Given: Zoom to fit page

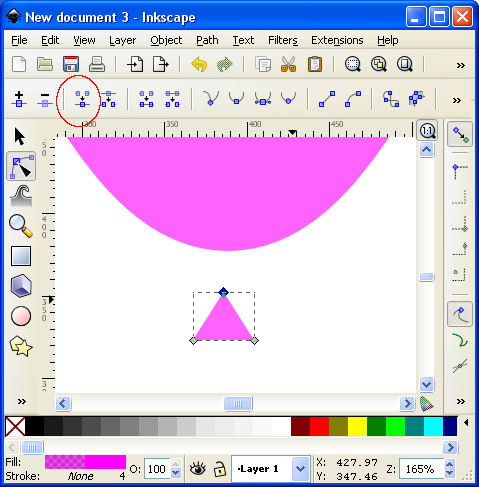Looking at the screenshot, I should point(405,64).
